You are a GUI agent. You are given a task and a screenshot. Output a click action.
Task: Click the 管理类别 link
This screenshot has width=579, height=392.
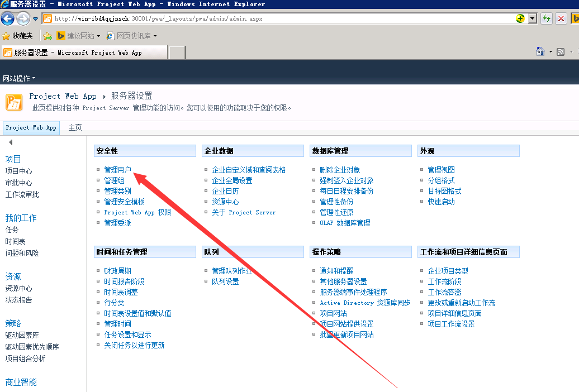pos(118,191)
